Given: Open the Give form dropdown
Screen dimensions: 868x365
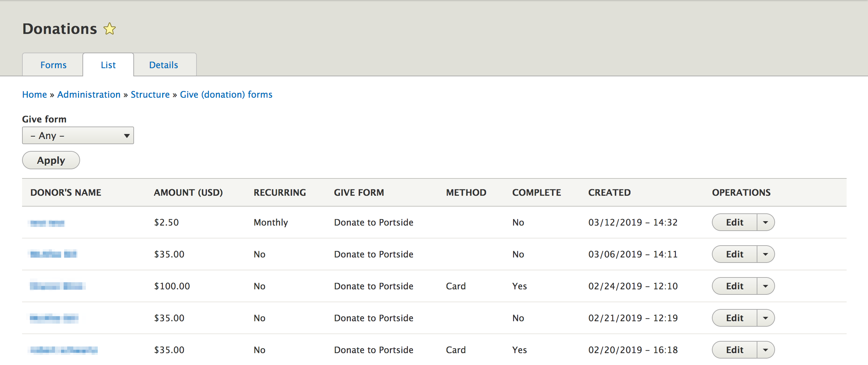Looking at the screenshot, I should (x=77, y=135).
